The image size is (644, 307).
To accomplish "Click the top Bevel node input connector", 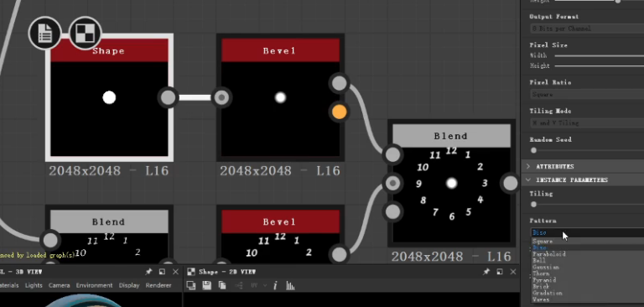I will pos(221,98).
